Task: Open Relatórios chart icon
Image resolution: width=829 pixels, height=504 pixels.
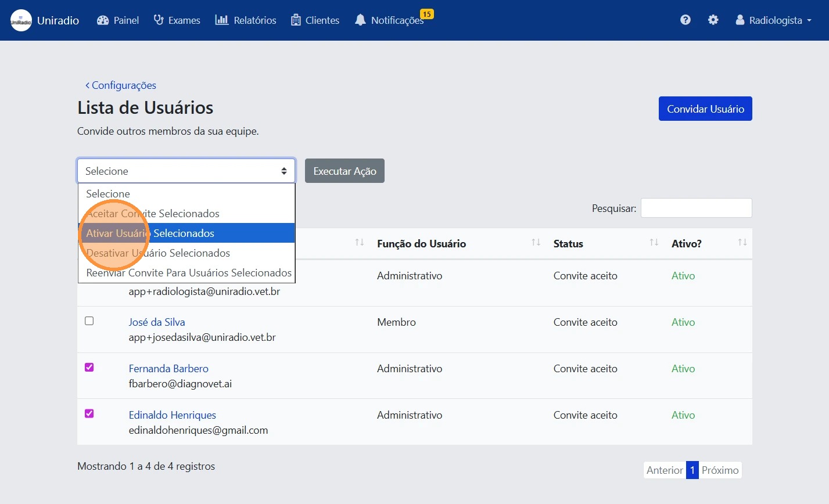Action: (222, 20)
